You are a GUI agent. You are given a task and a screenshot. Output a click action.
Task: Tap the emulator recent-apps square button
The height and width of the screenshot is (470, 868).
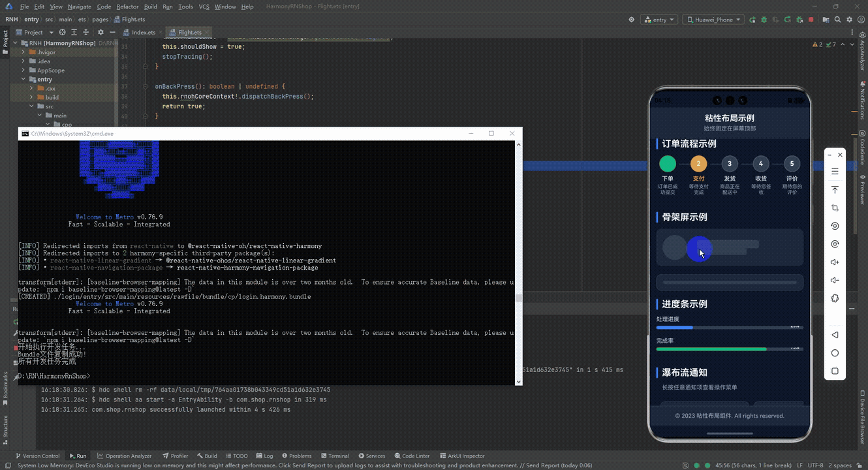[835, 371]
